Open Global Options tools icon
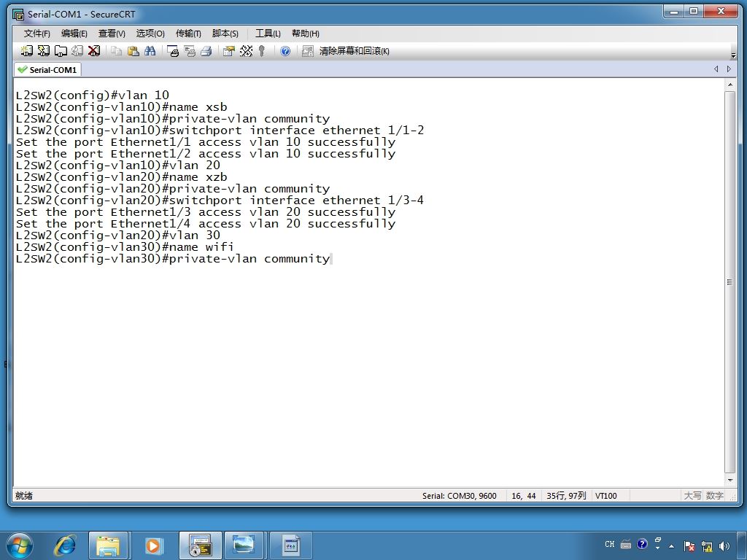 246,51
